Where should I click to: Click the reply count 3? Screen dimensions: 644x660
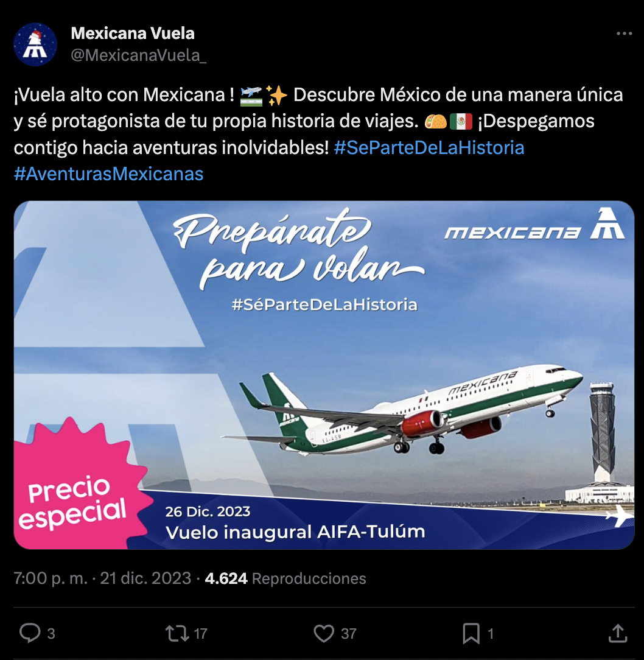pyautogui.click(x=51, y=633)
